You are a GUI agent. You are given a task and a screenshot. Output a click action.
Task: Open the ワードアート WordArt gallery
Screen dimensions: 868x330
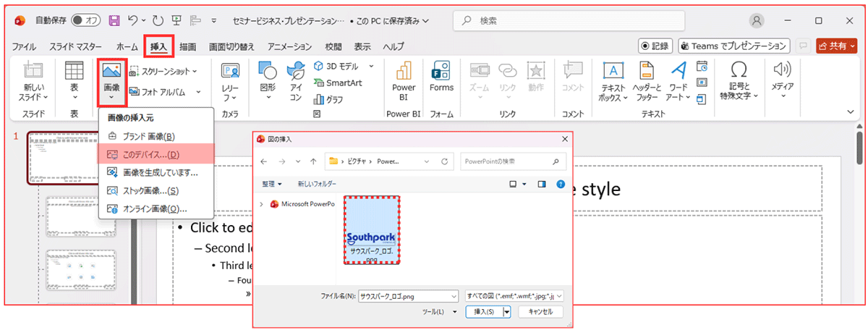point(678,82)
